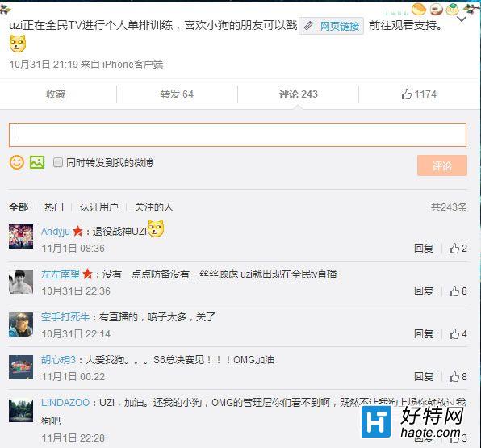The height and width of the screenshot is (448, 481).
Task: Focus the comment text input box
Action: [x=237, y=135]
